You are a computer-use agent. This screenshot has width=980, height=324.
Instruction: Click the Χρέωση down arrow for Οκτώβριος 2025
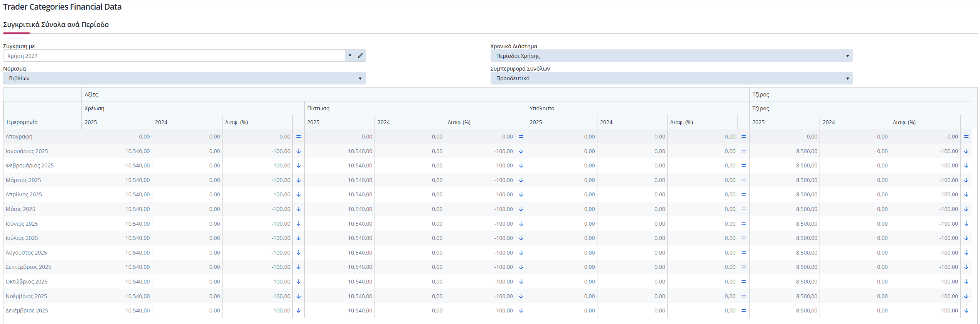pos(299,282)
